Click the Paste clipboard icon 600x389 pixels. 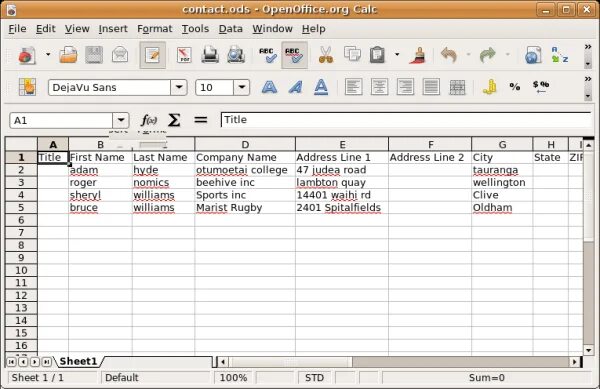tap(377, 55)
